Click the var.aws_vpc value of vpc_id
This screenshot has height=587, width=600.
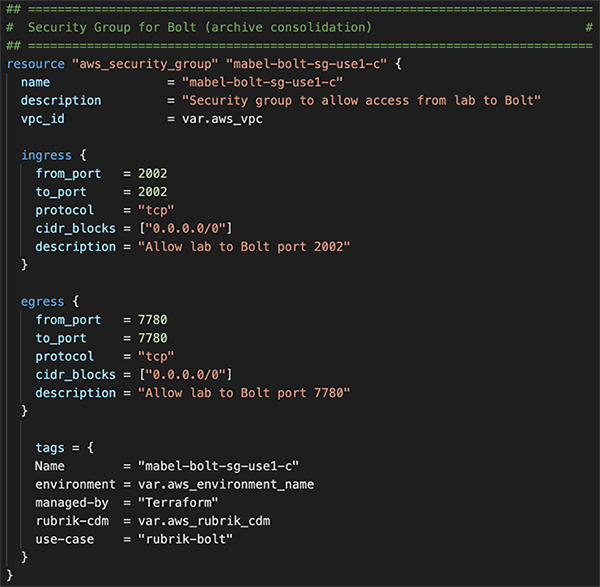coord(222,119)
